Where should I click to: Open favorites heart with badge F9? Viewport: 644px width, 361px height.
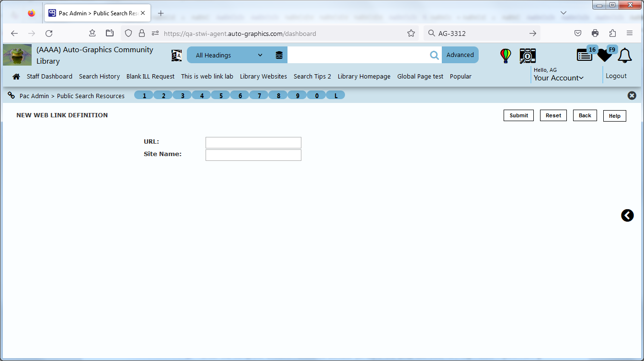[605, 56]
